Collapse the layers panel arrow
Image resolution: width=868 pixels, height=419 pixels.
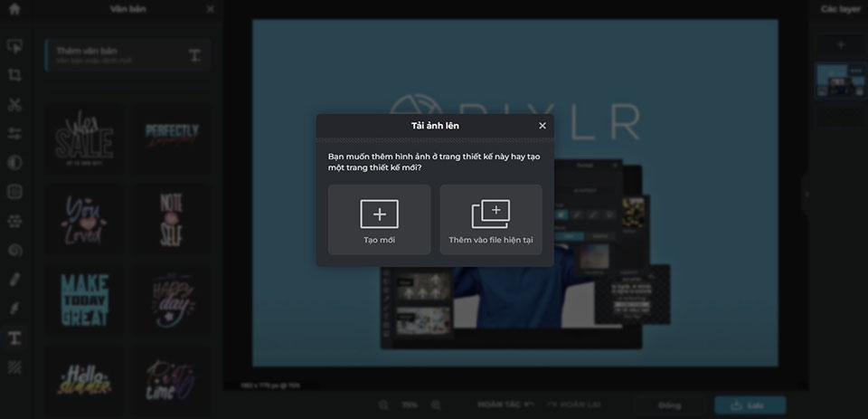807,194
